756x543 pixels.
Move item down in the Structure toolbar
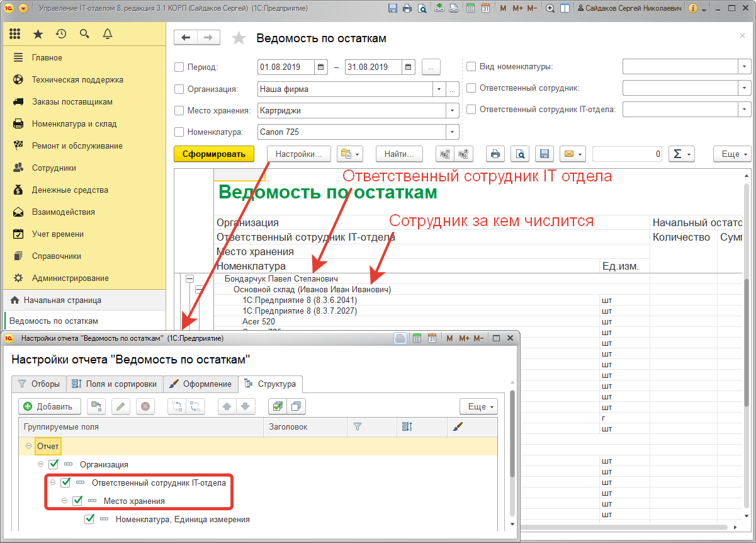tap(245, 406)
